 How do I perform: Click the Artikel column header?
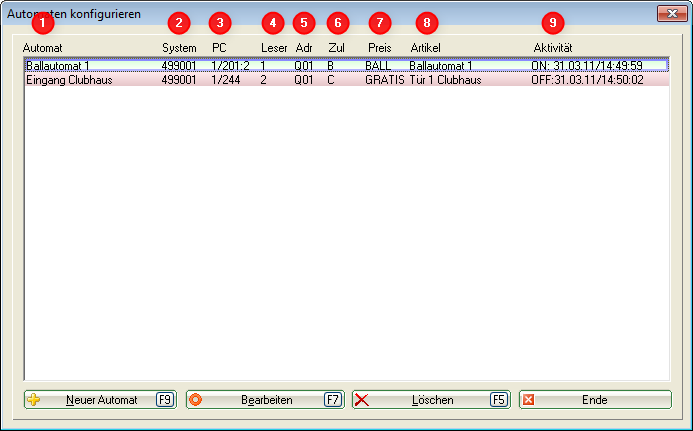(x=425, y=48)
